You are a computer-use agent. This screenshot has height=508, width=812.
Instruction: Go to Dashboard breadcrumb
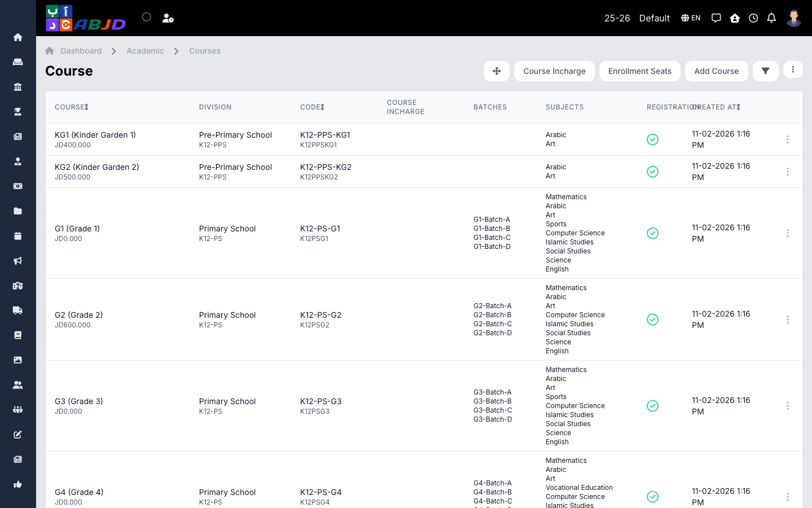pos(81,51)
